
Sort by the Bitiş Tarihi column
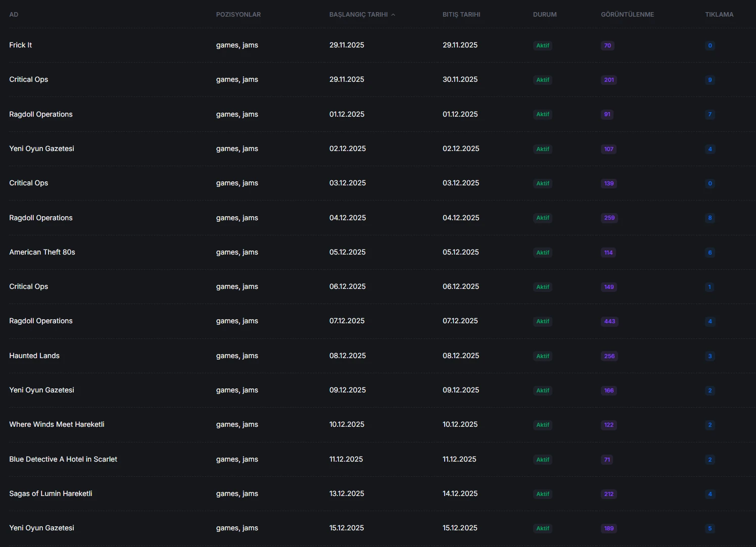click(461, 15)
